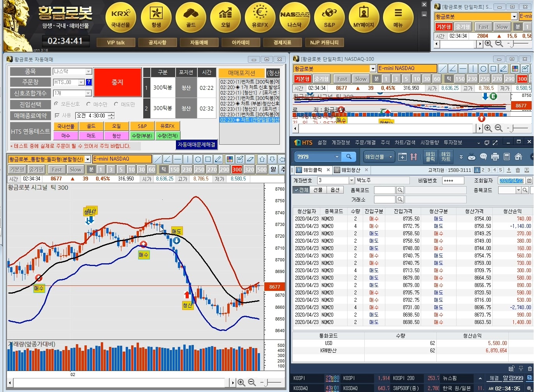
Task: Click the HTS home icon
Action: pos(518,157)
